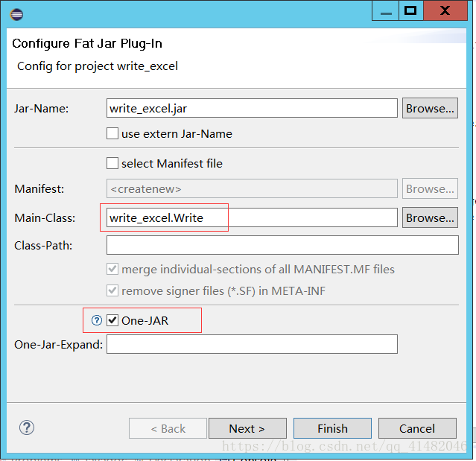Click the Eclipse icon in title bar
This screenshot has width=476, height=461.
(x=16, y=14)
